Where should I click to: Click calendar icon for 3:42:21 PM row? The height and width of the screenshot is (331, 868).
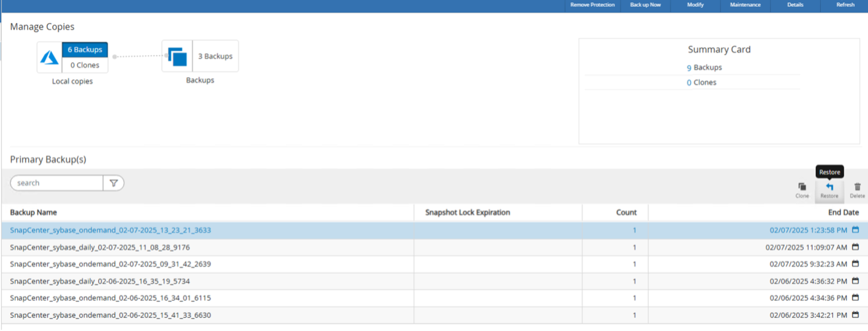coord(856,315)
